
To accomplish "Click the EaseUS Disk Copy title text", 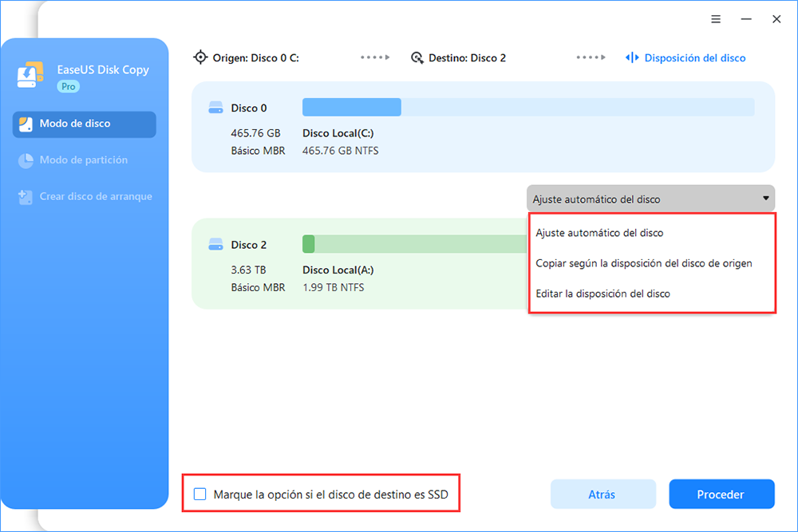I will click(x=103, y=70).
